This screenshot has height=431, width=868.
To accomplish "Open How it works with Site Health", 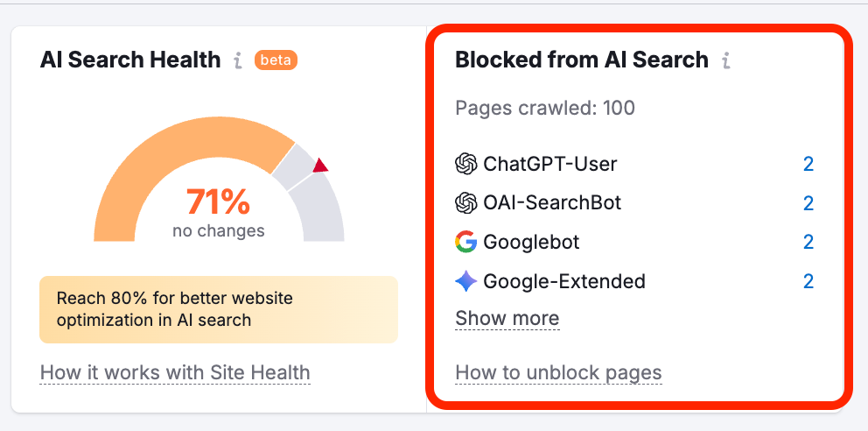I will point(175,372).
